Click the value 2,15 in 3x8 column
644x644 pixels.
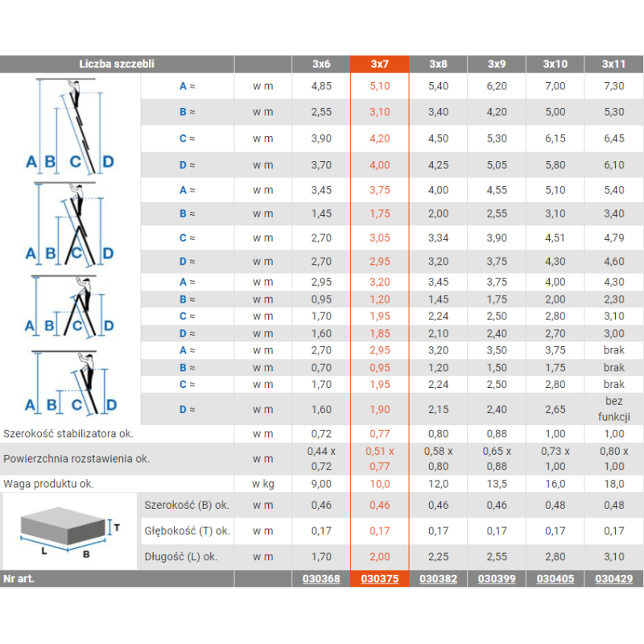[x=438, y=410]
